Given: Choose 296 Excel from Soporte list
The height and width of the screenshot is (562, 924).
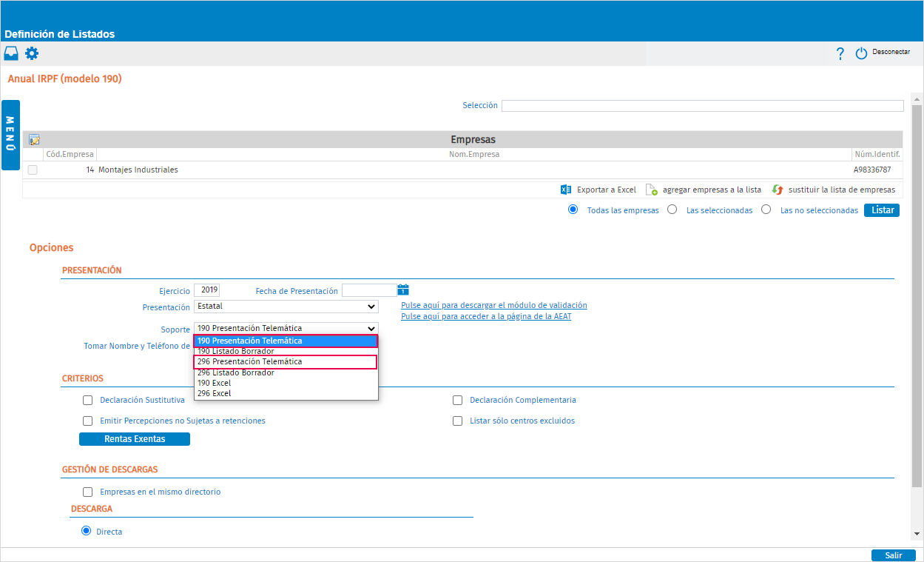Looking at the screenshot, I should [x=286, y=393].
